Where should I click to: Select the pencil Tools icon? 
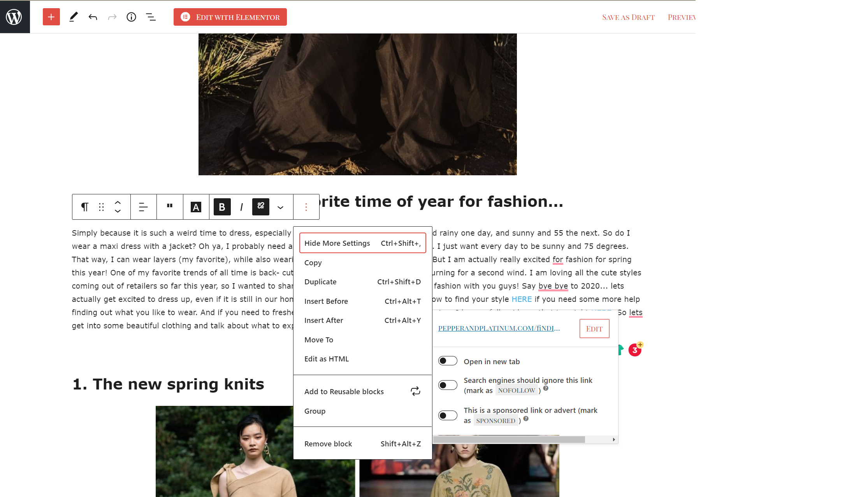73,17
